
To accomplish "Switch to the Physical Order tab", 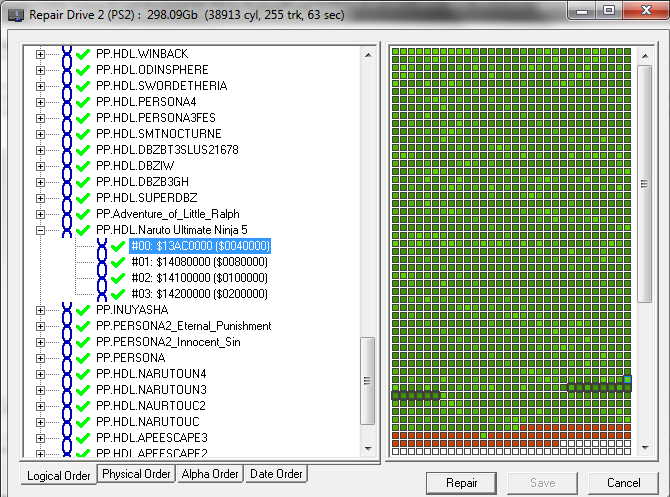I will (x=136, y=474).
